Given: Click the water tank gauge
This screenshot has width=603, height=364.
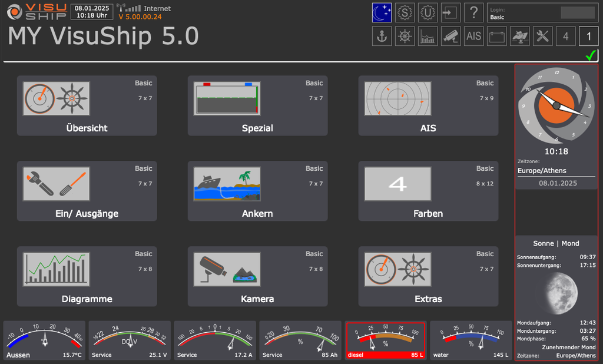Looking at the screenshot, I should [x=471, y=340].
